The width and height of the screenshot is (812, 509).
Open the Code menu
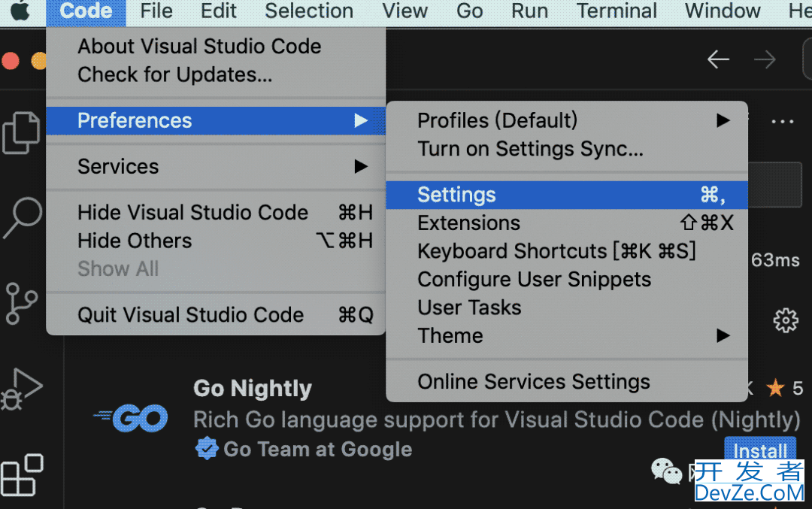point(86,11)
